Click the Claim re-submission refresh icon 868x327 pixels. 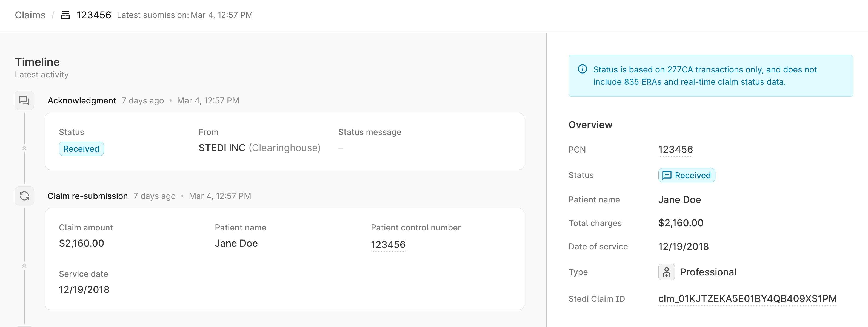click(24, 196)
